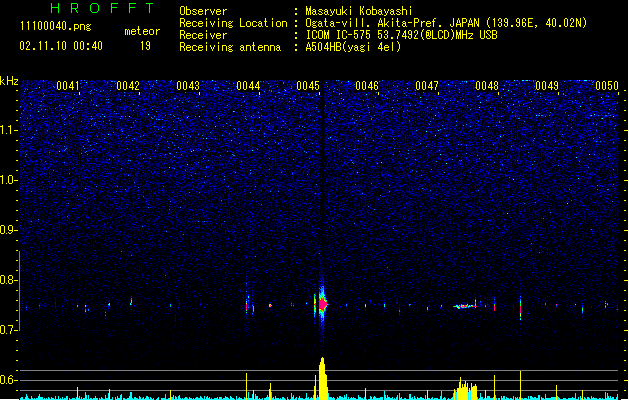This screenshot has width=629, height=400.
Task: Click the Receiving antenna label
Action: tap(230, 47)
